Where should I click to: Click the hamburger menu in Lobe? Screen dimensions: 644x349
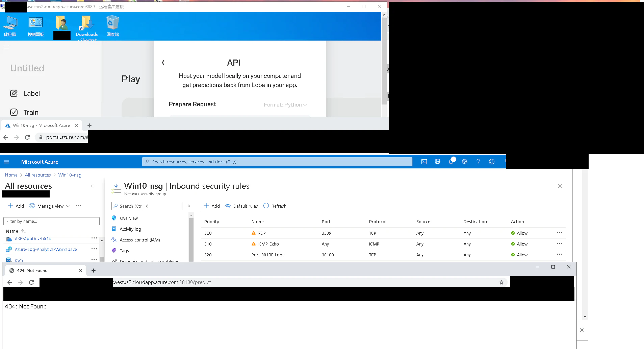tap(6, 47)
